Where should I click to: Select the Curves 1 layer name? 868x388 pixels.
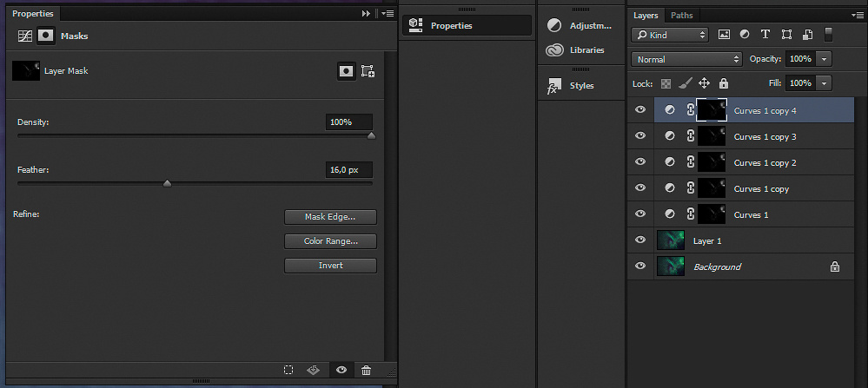pyautogui.click(x=751, y=215)
